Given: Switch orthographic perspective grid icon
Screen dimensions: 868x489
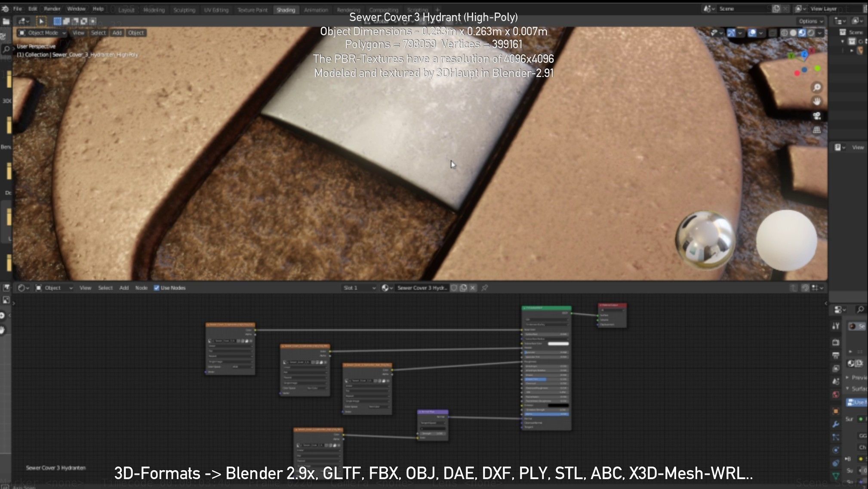Looking at the screenshot, I should 816,130.
